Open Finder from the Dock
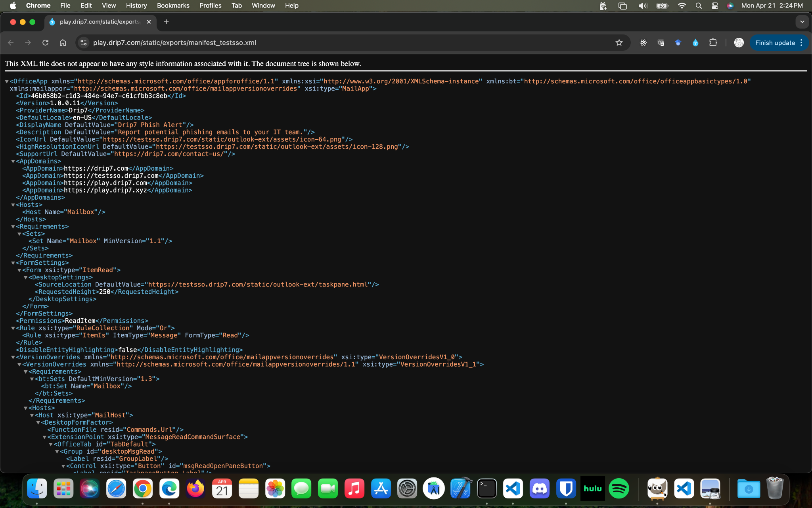Screen dimensions: 812x508 37,489
